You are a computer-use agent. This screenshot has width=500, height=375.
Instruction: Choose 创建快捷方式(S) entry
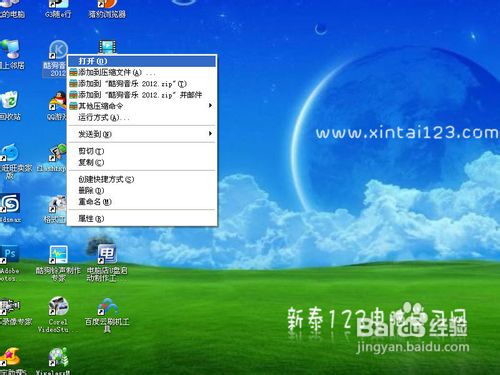pyautogui.click(x=142, y=179)
